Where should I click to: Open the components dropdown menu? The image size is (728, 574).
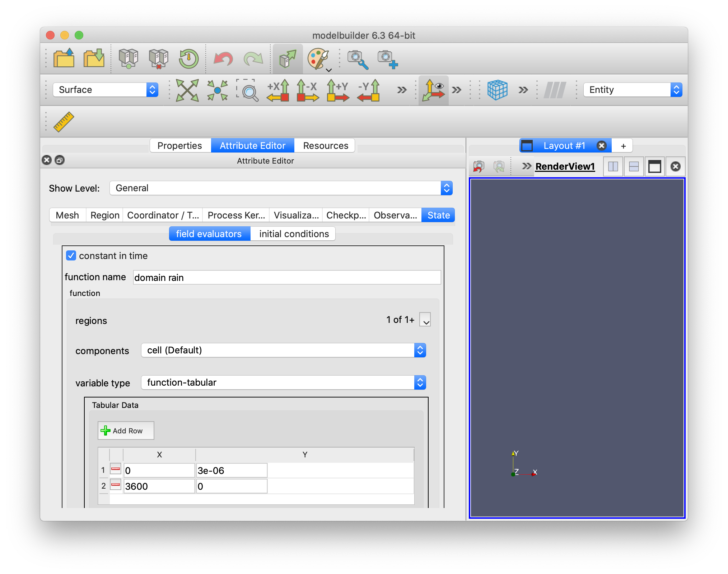point(423,351)
